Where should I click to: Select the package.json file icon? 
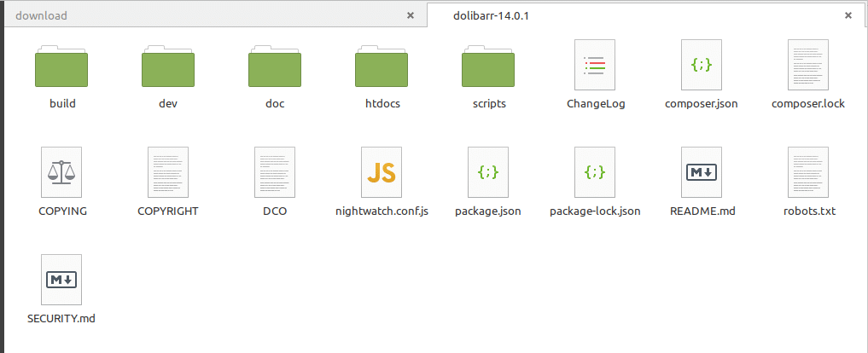pos(488,172)
